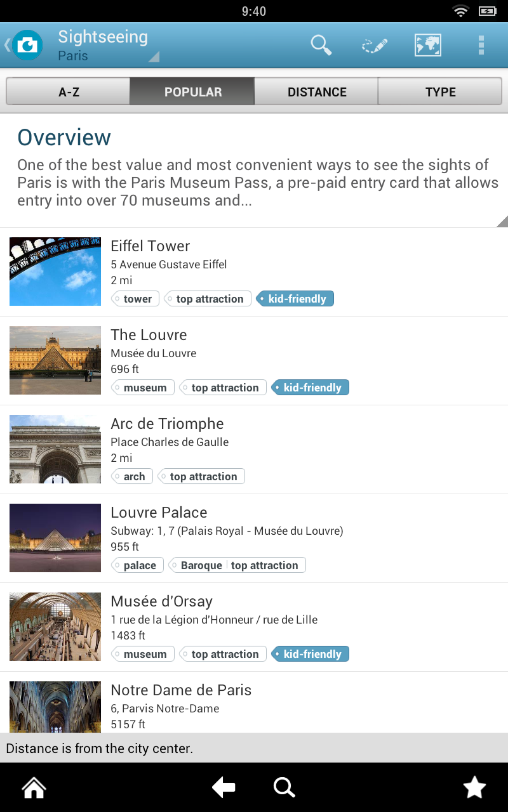Toggle the kid-friendly tag on Musée d'Orsay
This screenshot has height=812, width=508.
[x=310, y=654]
